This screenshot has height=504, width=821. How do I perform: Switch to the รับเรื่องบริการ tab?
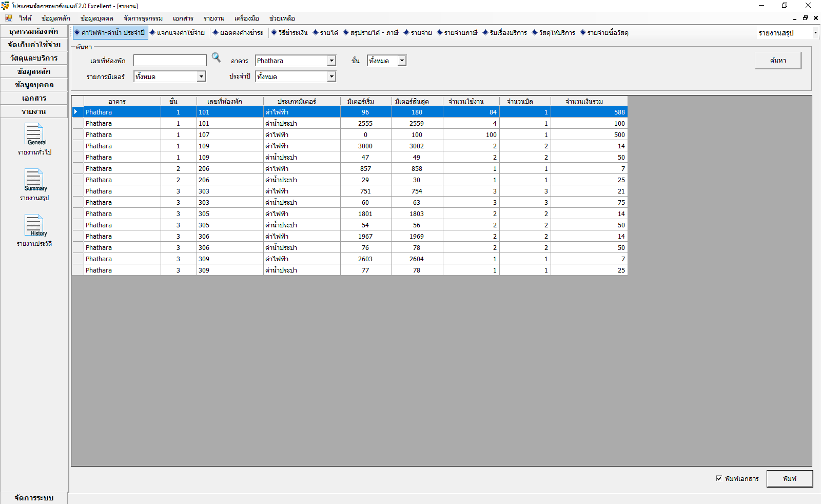pos(505,32)
